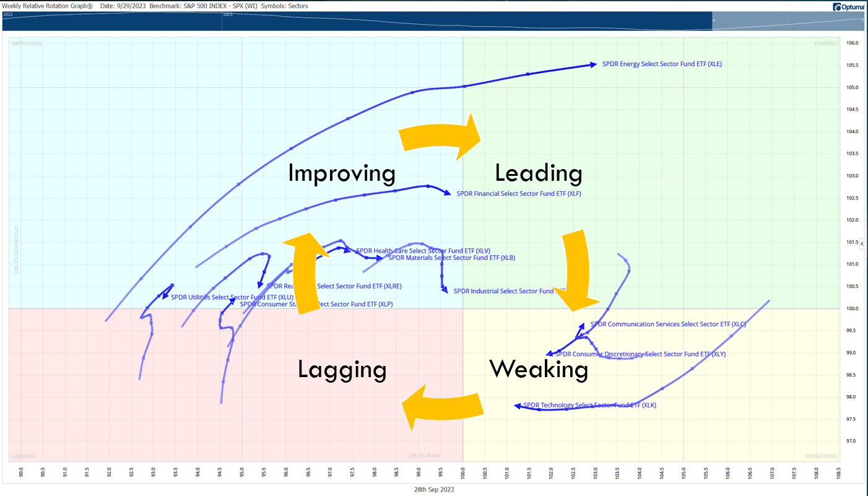
Task: Click the highlighted date range in the timeline bar
Action: (x=788, y=20)
